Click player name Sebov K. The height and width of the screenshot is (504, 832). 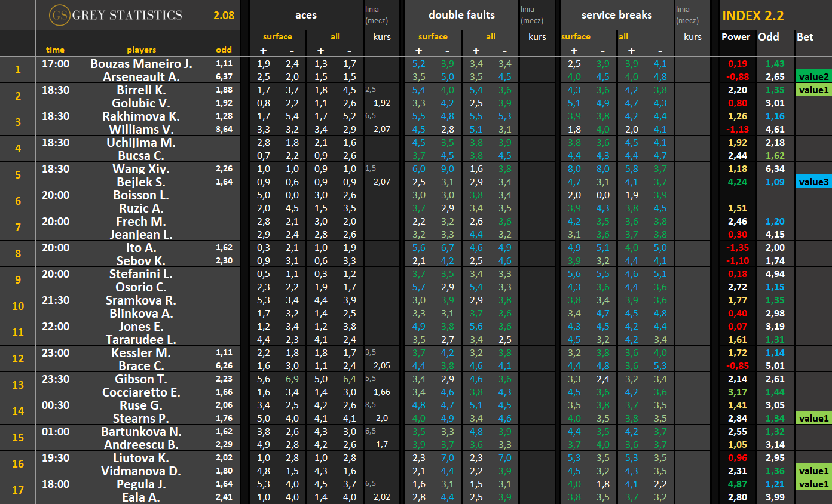(x=141, y=260)
